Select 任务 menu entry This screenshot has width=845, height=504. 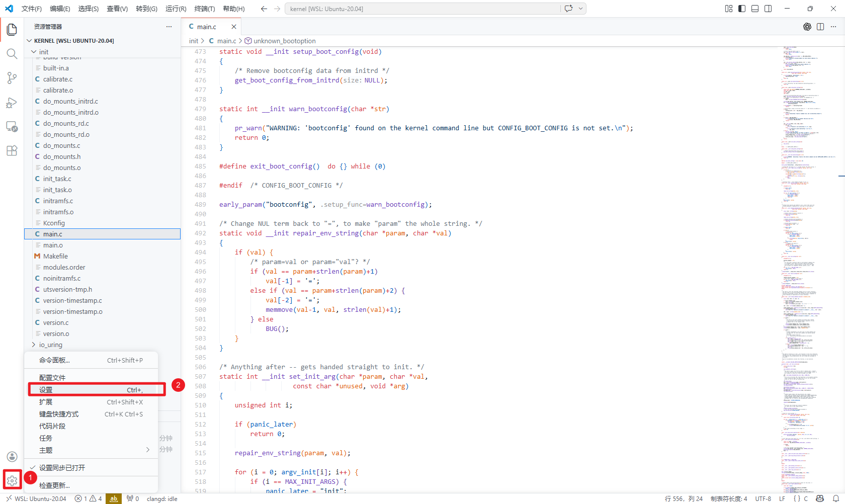(91, 438)
